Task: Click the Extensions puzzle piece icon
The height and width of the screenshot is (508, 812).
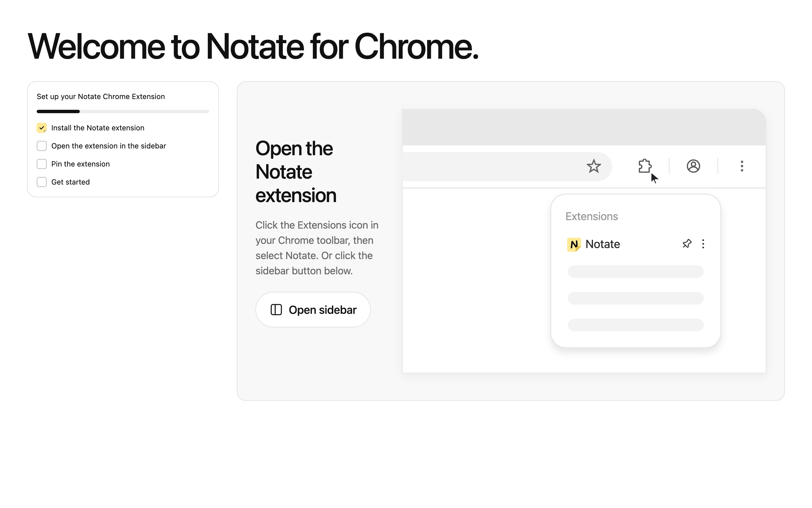Action: (x=645, y=166)
